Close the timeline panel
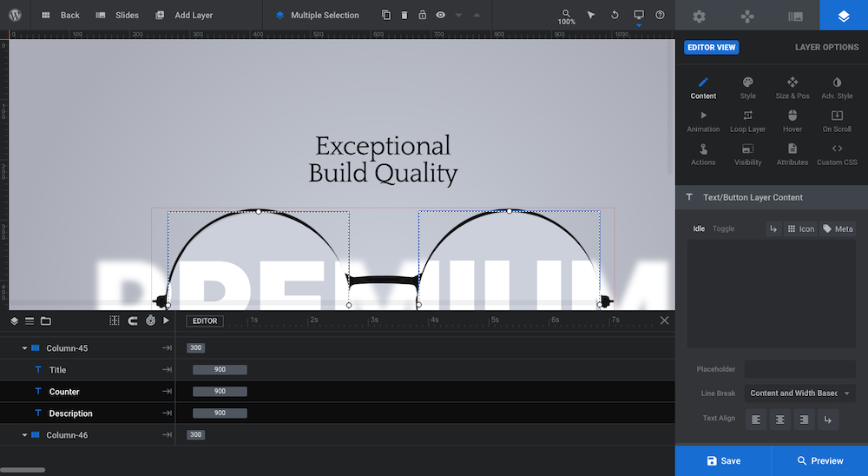 point(664,321)
